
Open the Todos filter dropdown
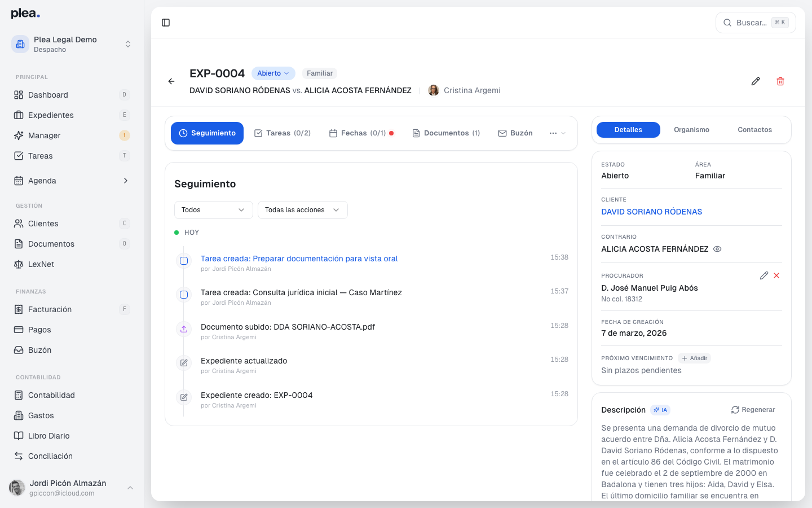214,210
